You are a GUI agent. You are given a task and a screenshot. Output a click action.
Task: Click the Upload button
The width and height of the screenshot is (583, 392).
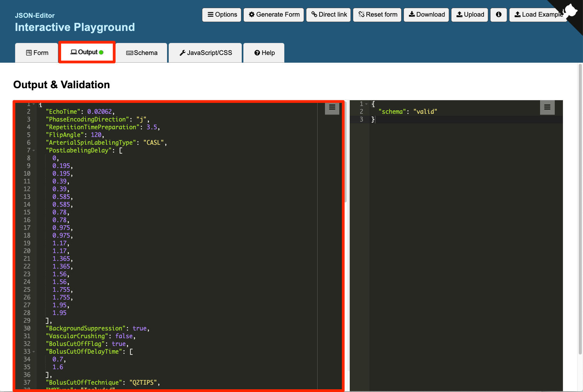470,15
